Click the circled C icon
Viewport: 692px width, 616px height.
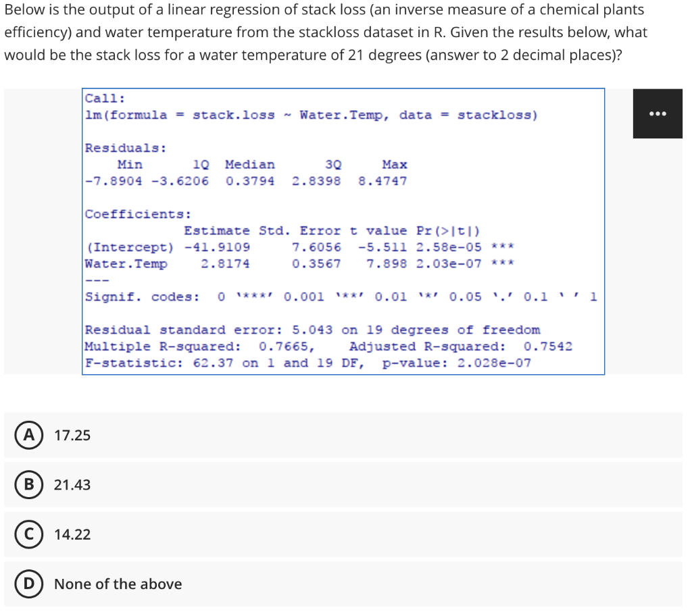coord(27,534)
